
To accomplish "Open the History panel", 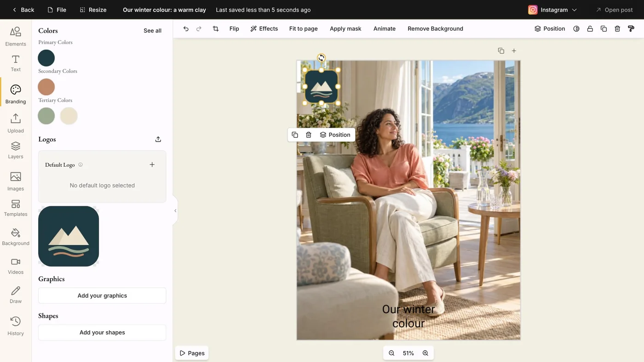I will pos(16,326).
